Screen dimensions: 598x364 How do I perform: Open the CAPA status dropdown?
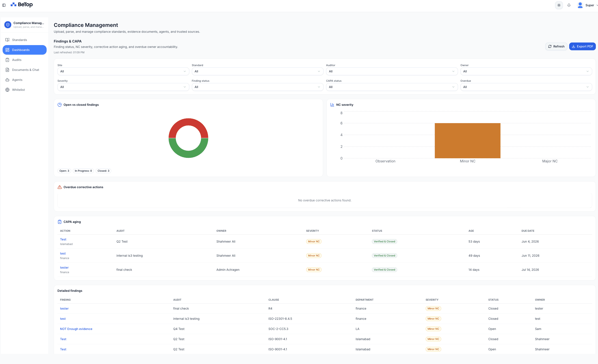pos(392,87)
